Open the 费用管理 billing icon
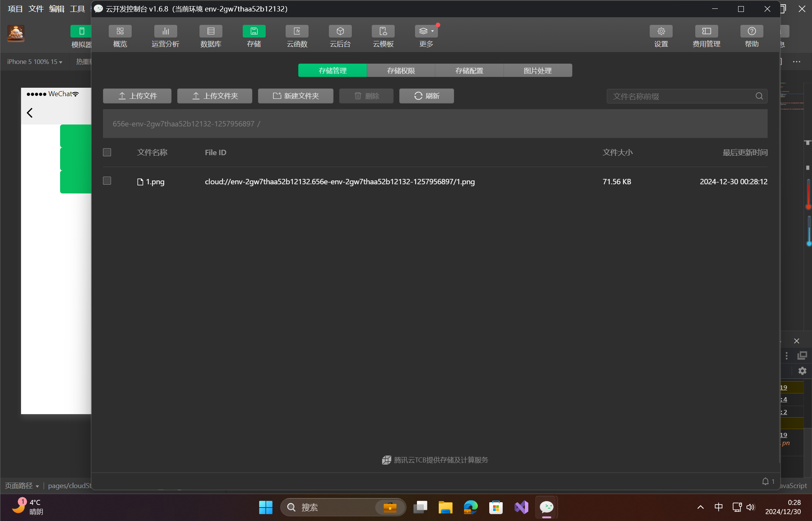This screenshot has height=521, width=812. (x=706, y=31)
